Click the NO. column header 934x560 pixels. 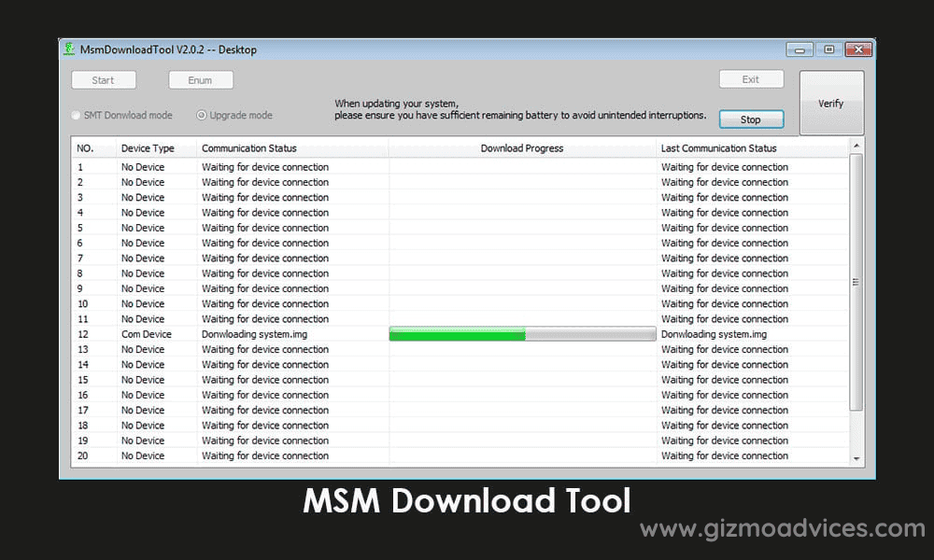94,148
